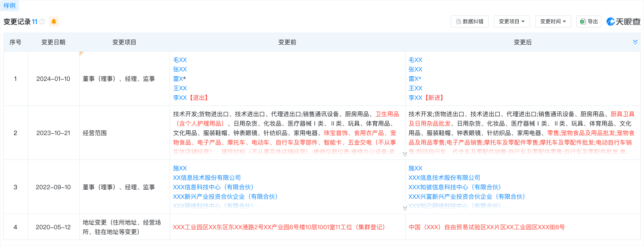Screen dimensions: 644x246
Task: Open XXX信息科技中心（有限合伙）link
Action: [x=214, y=187]
